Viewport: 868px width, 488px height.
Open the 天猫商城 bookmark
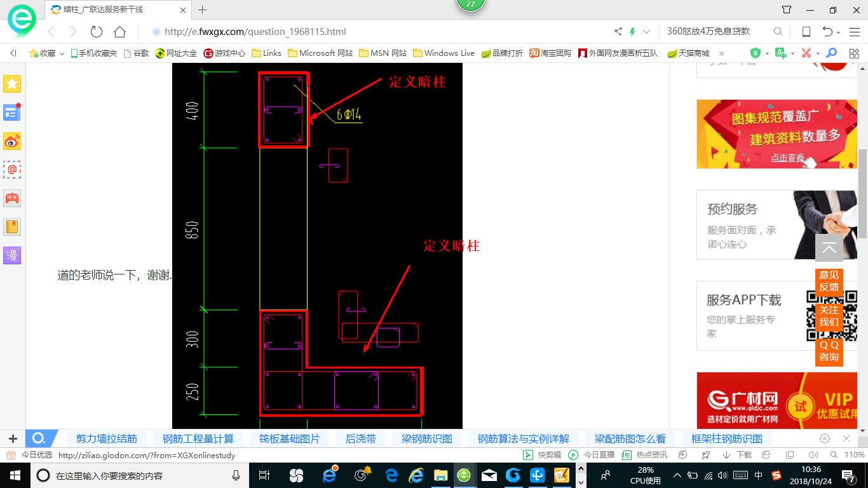[688, 53]
